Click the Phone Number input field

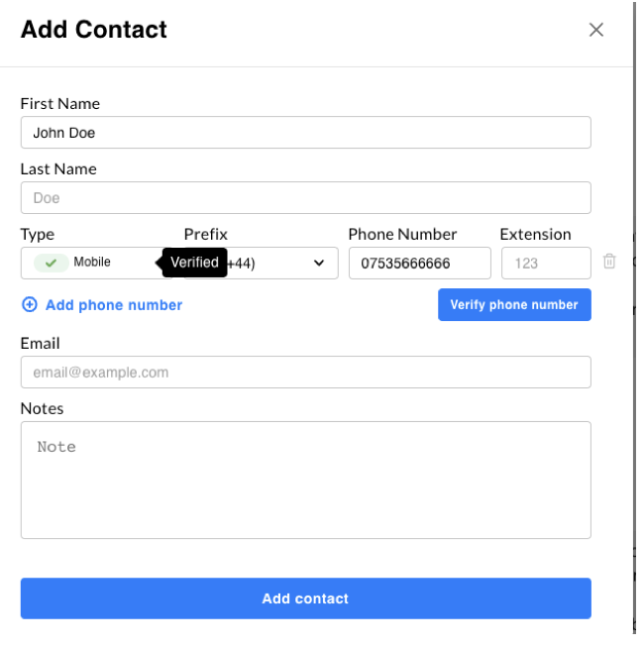pyautogui.click(x=419, y=263)
